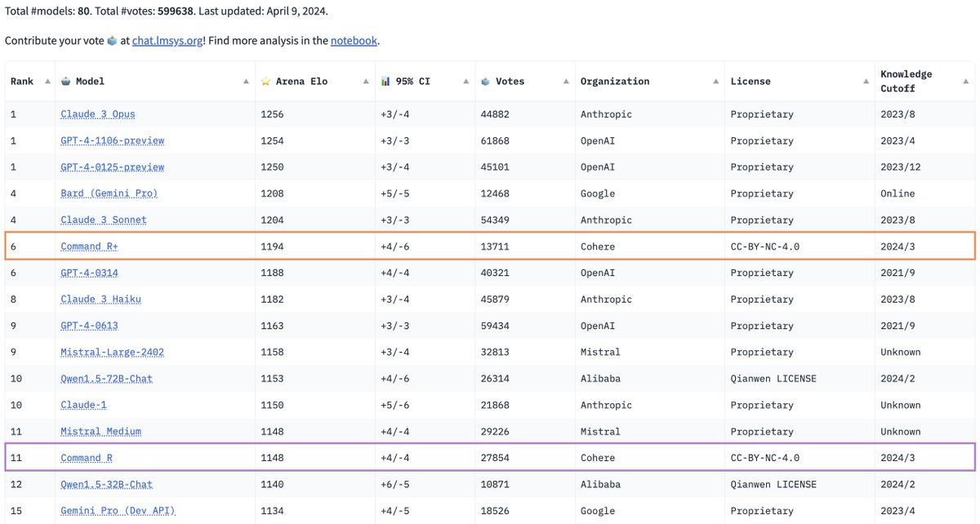Image resolution: width=980 pixels, height=524 pixels.
Task: Open the GPT-4-1106-preview model link
Action: click(x=113, y=140)
